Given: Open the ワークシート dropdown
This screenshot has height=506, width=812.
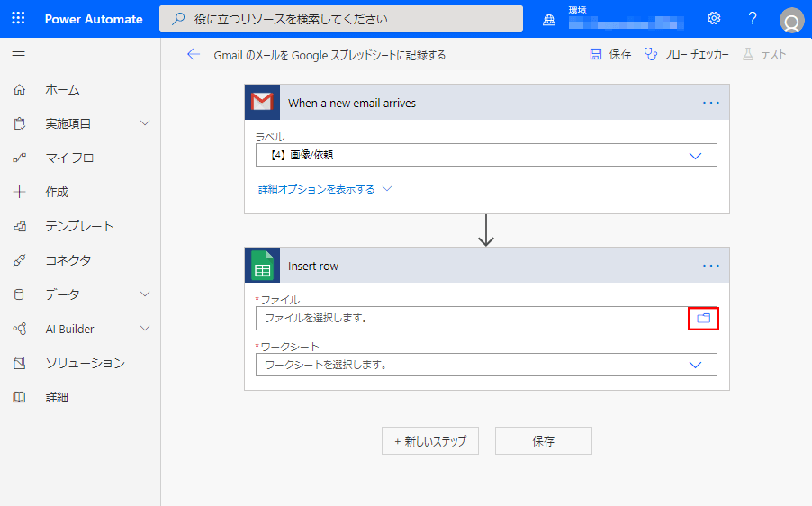Looking at the screenshot, I should click(486, 365).
